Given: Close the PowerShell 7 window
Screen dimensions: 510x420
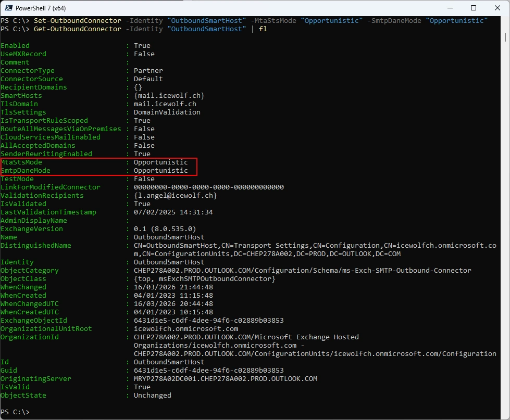Looking at the screenshot, I should coord(497,8).
